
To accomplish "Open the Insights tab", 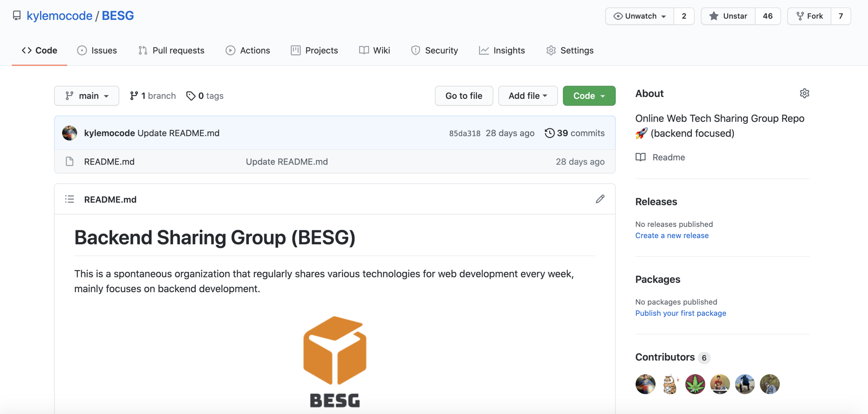I will coord(502,50).
